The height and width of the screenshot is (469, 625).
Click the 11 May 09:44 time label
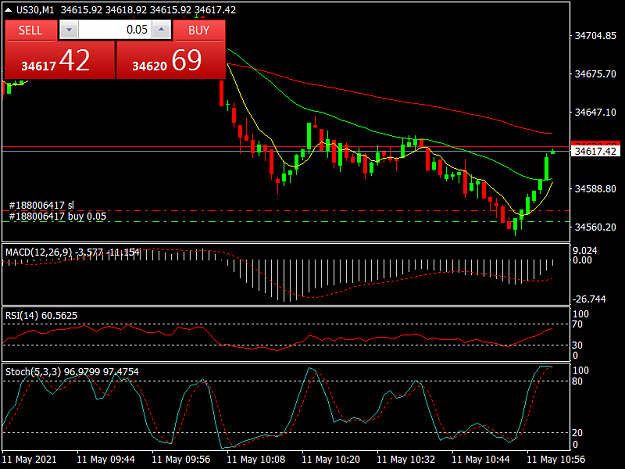106,459
